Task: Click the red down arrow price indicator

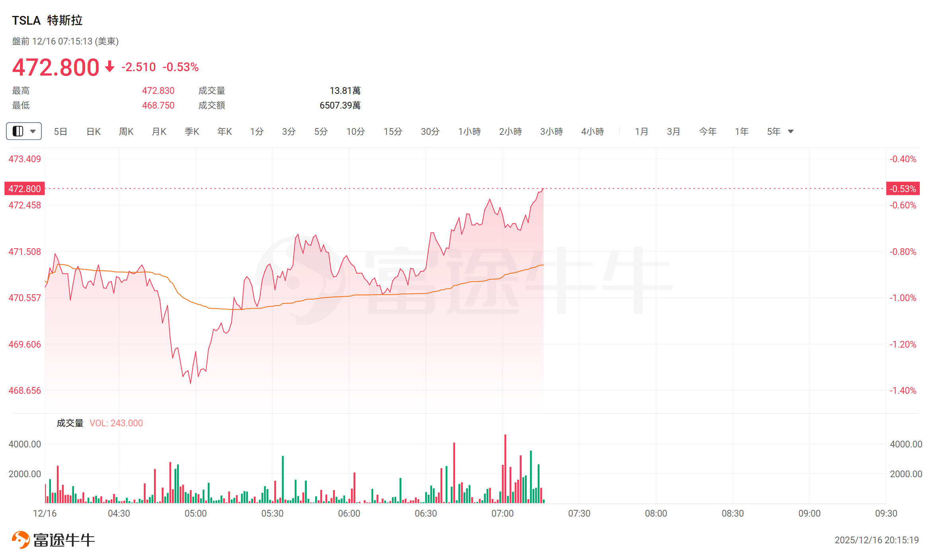Action: click(110, 66)
